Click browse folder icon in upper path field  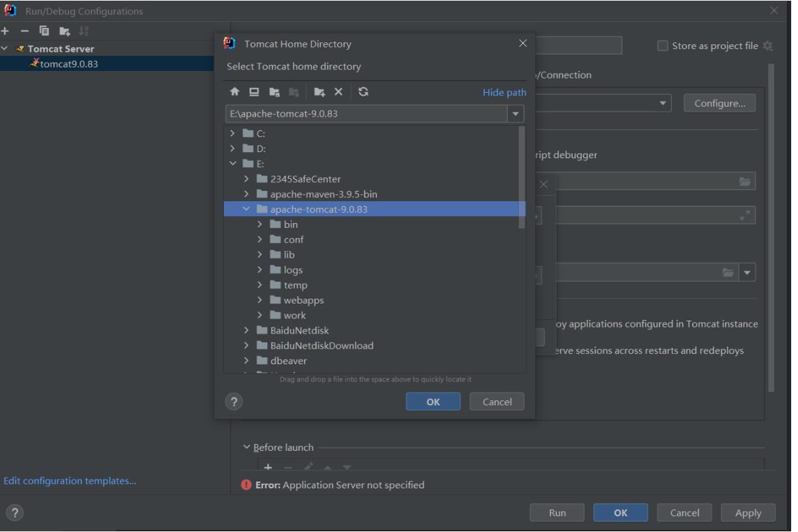745,181
